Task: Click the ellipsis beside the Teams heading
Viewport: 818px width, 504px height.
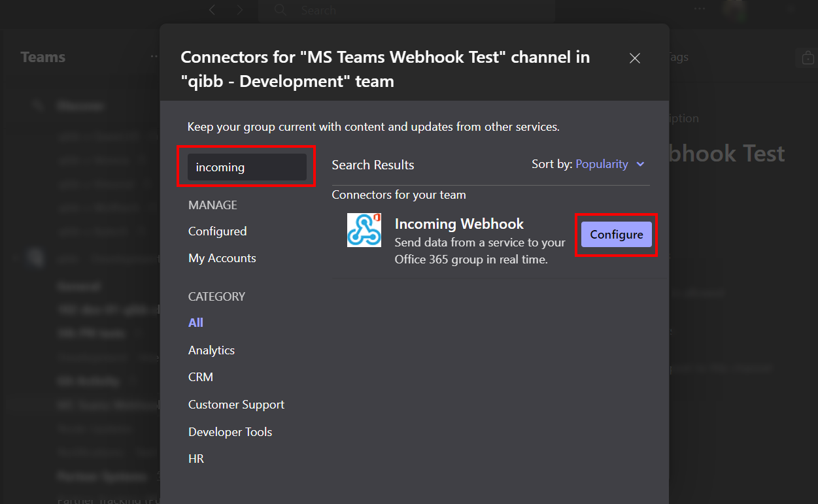Action: tap(153, 57)
